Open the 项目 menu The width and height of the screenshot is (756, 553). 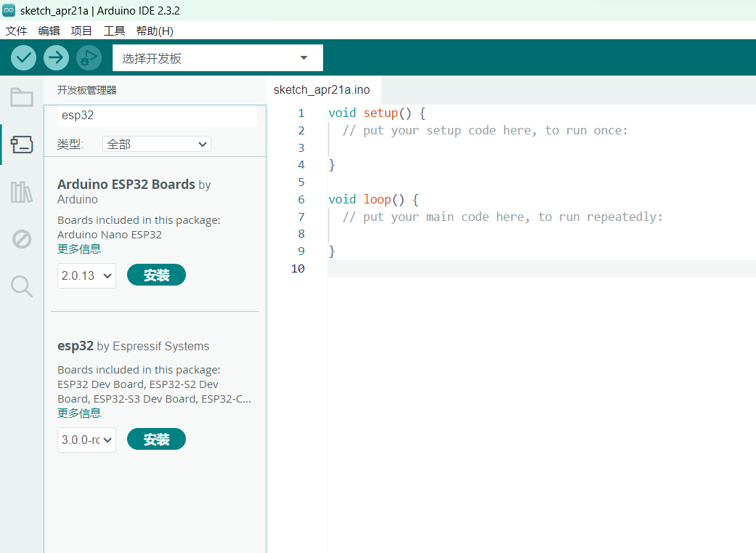point(81,31)
